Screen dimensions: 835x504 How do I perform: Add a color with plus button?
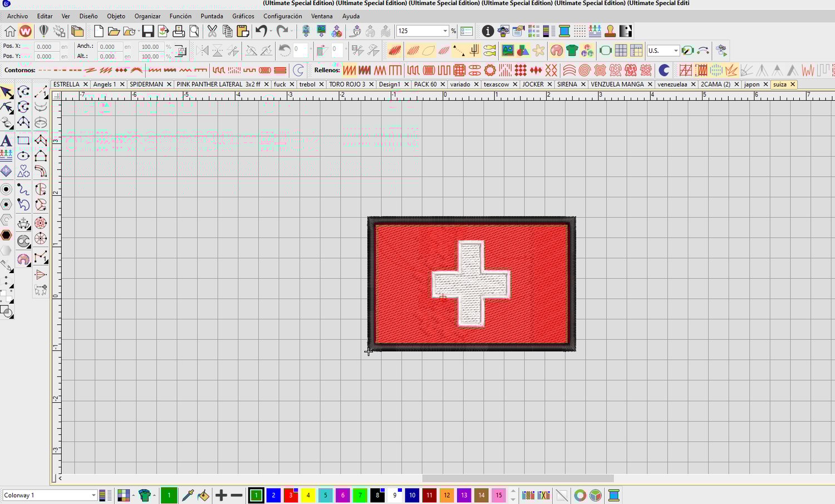[221, 495]
